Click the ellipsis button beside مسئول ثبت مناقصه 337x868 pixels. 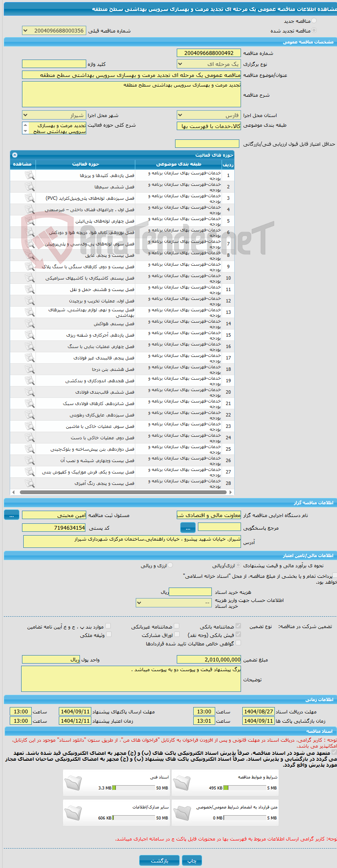coord(11,515)
